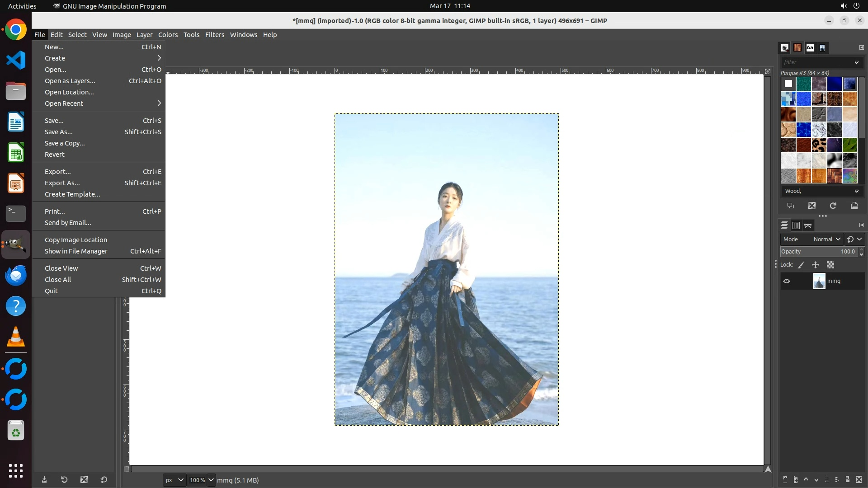Click open pattern as image icon
The width and height of the screenshot is (868, 488).
(854, 206)
